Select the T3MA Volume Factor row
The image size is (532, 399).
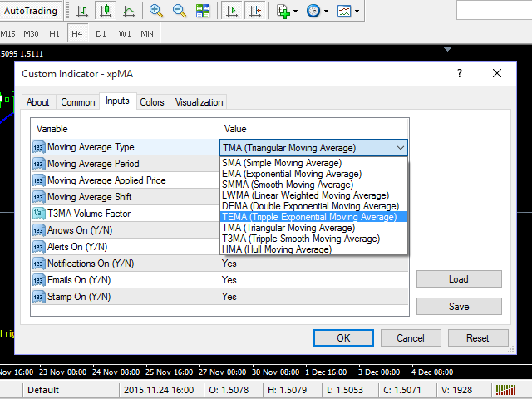pyautogui.click(x=126, y=214)
